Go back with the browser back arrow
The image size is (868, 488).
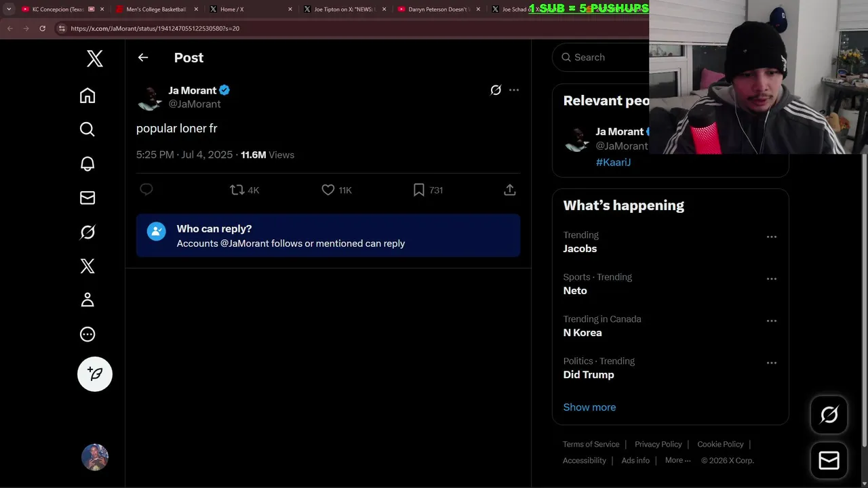point(9,28)
